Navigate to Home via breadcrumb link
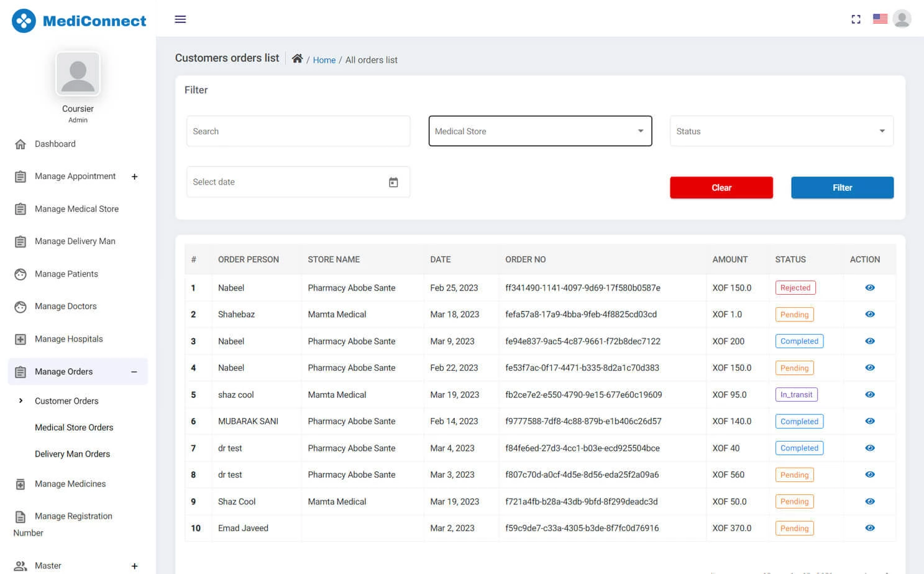Image resolution: width=924 pixels, height=574 pixels. tap(324, 60)
